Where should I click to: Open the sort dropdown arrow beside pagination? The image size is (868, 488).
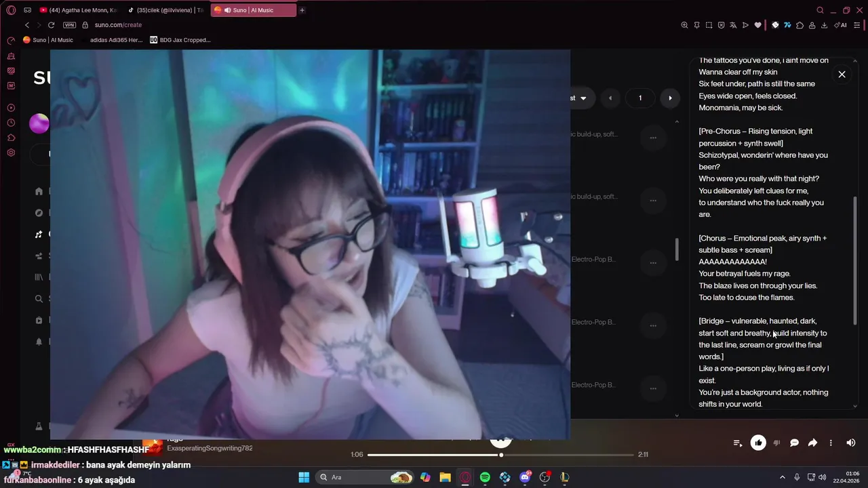pyautogui.click(x=583, y=98)
